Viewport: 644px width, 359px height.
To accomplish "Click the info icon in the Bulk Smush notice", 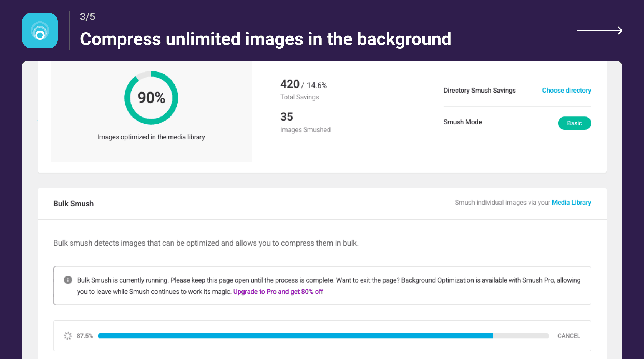I will click(67, 280).
